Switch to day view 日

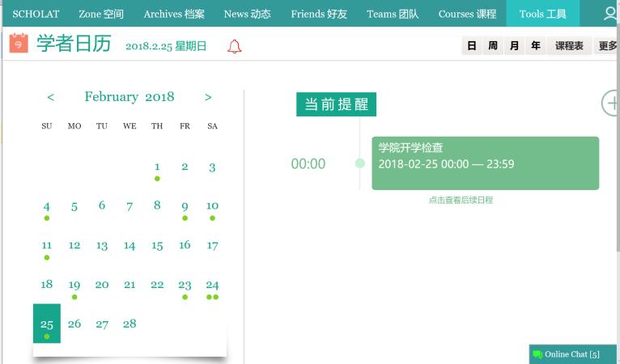pos(472,46)
